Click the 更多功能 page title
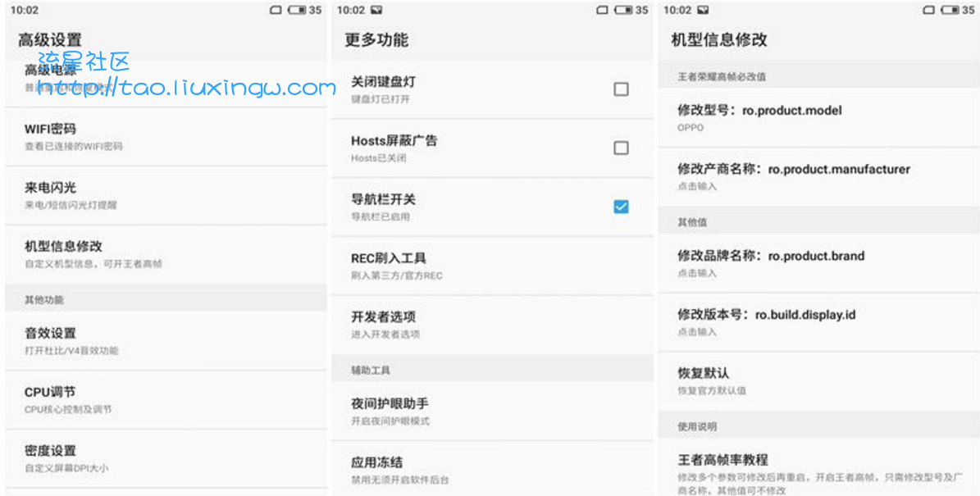The image size is (980, 496). click(376, 40)
